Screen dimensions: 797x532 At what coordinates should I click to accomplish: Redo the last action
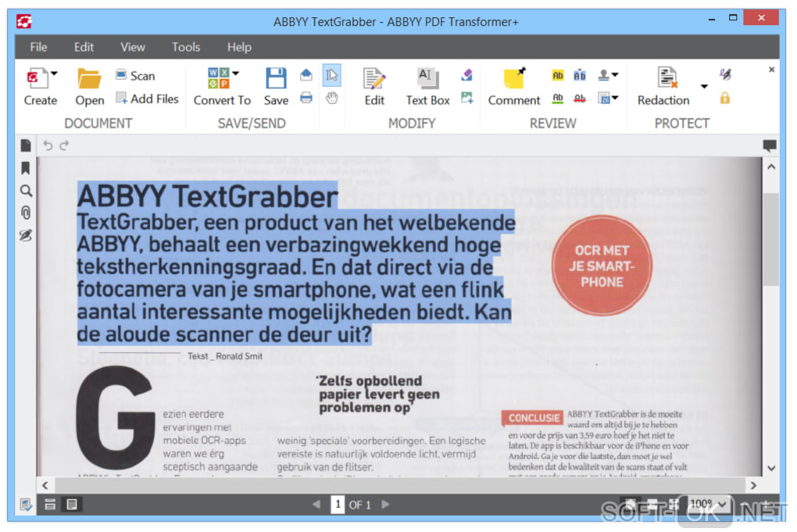pos(64,146)
